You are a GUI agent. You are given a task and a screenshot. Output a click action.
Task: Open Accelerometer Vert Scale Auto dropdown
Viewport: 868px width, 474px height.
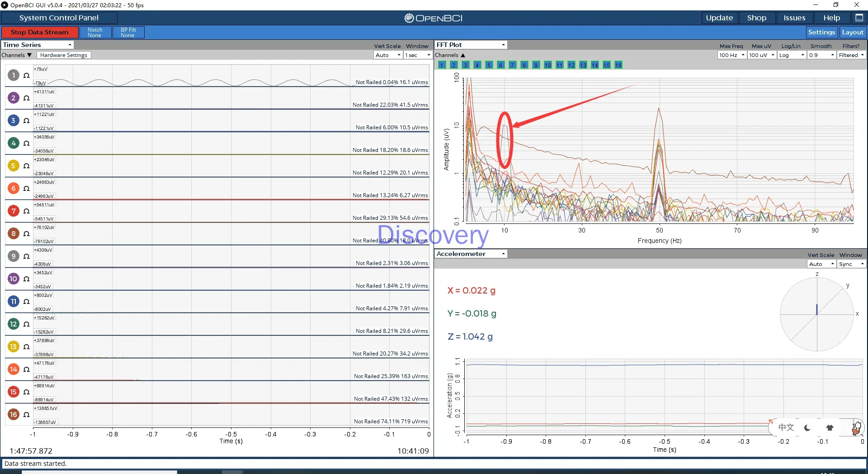click(x=821, y=264)
